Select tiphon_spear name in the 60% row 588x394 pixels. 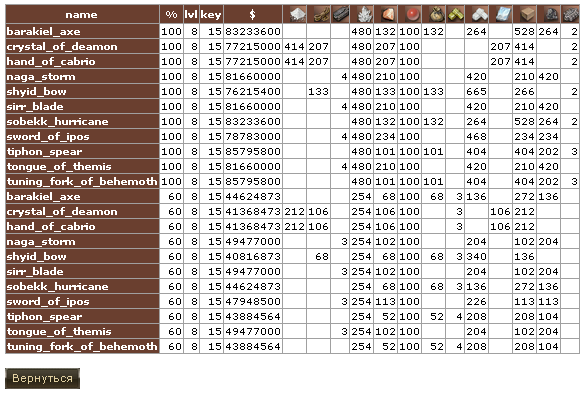point(44,316)
